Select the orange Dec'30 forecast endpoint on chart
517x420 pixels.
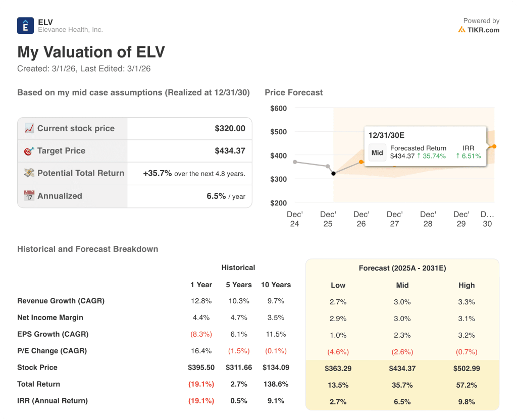pyautogui.click(x=493, y=146)
